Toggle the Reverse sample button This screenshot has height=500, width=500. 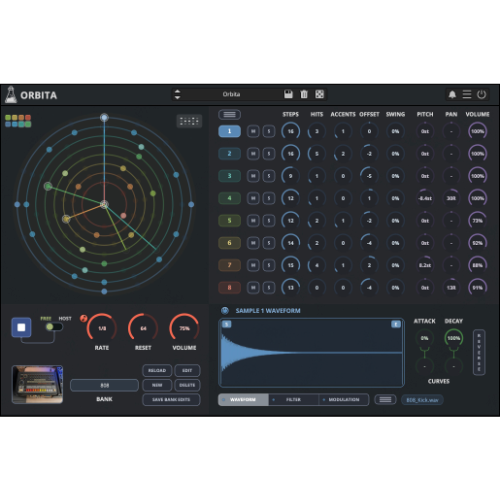(x=479, y=352)
